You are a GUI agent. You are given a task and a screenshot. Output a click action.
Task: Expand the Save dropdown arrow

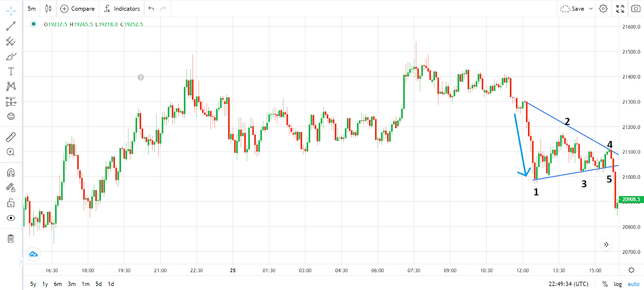(591, 8)
